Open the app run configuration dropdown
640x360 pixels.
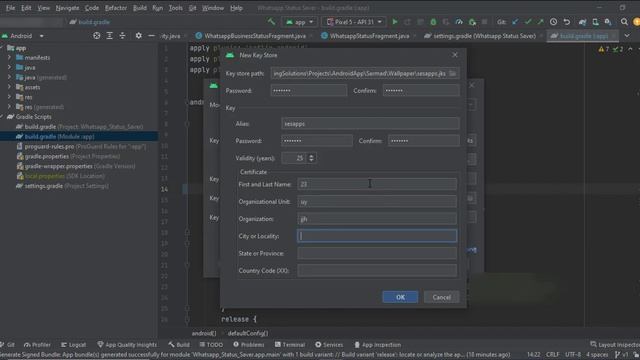[x=300, y=22]
